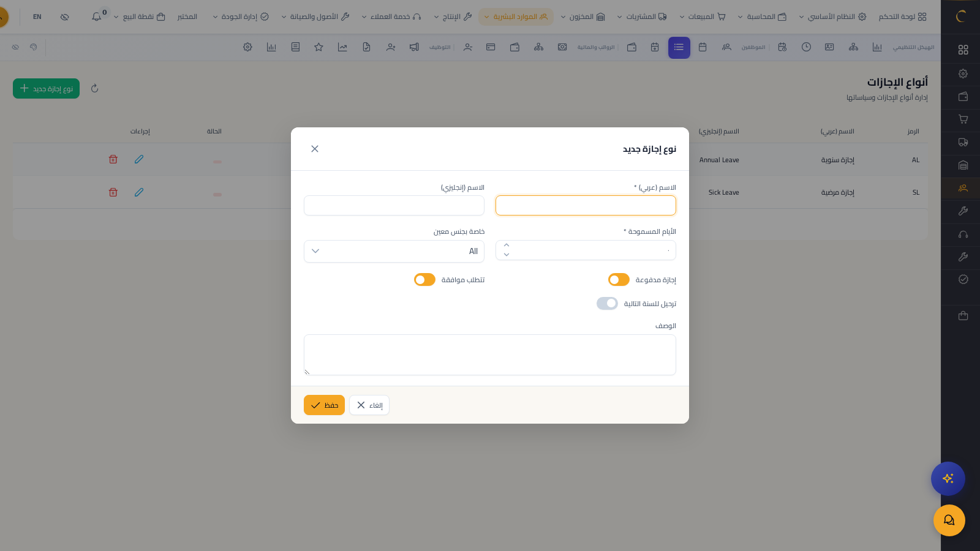
Task: Toggle the paid leave switch
Action: [619, 280]
